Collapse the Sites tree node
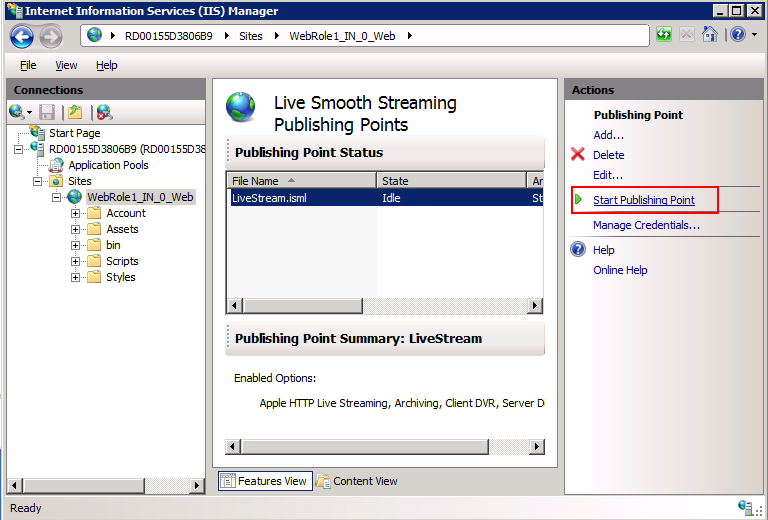Viewport: 768px width, 520px height. point(37,181)
